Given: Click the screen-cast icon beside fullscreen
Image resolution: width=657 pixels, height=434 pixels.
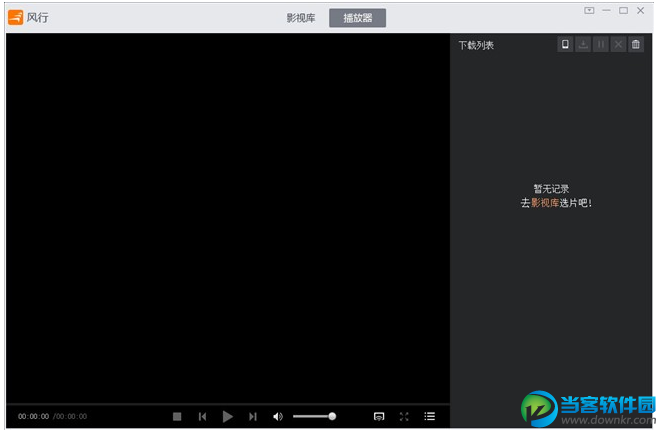Looking at the screenshot, I should click(x=379, y=416).
